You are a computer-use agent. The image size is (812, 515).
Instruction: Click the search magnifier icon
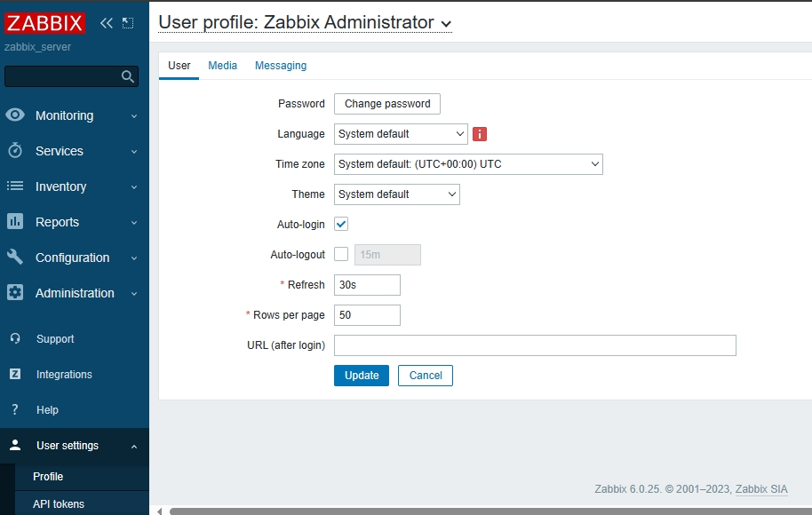click(x=127, y=76)
